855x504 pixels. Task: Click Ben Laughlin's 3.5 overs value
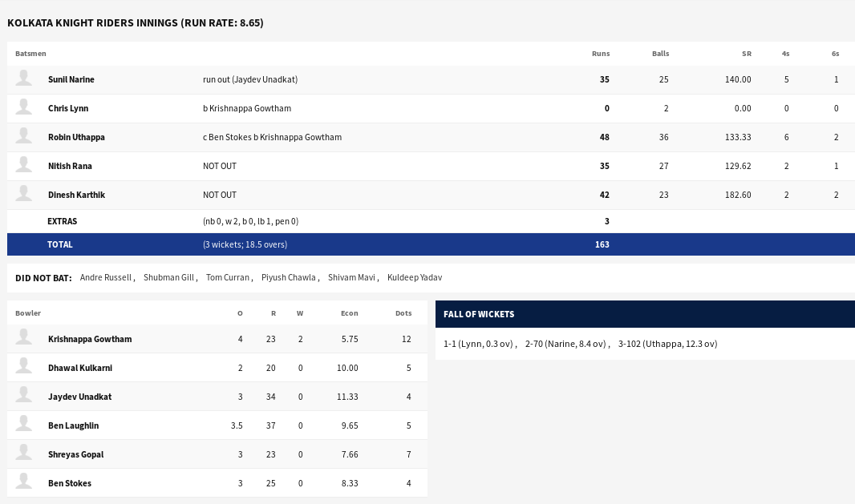point(237,425)
